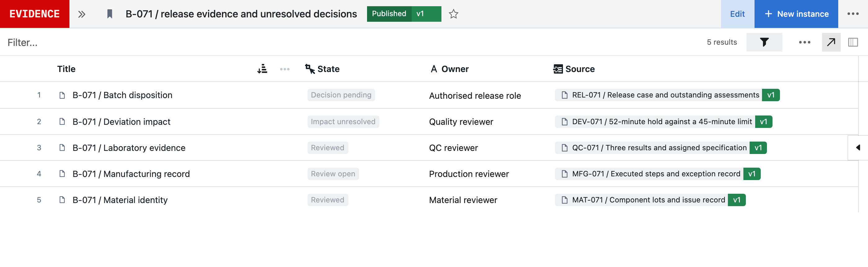Click v1 badge on MAT-071 source
Screen dimensions: 868x267
(737, 200)
